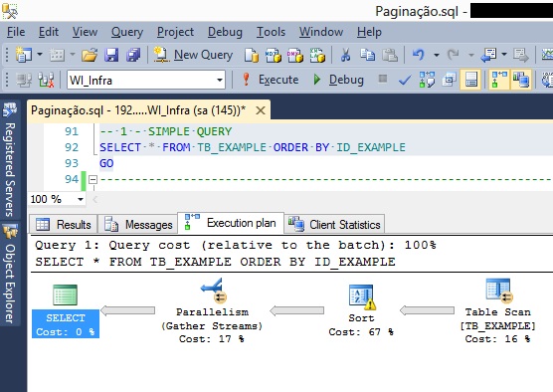This screenshot has width=553, height=392.
Task: Click the Connect icon left of database selector
Action: point(24,80)
